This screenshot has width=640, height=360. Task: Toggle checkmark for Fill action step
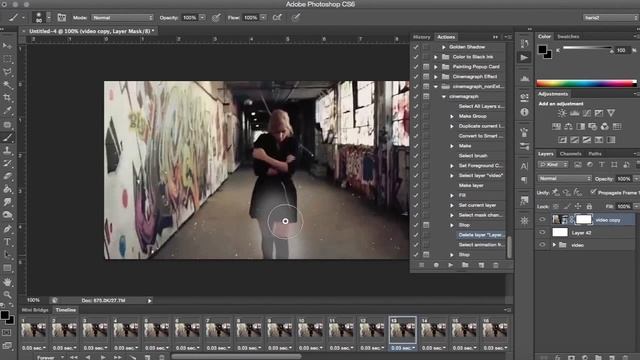(x=416, y=196)
